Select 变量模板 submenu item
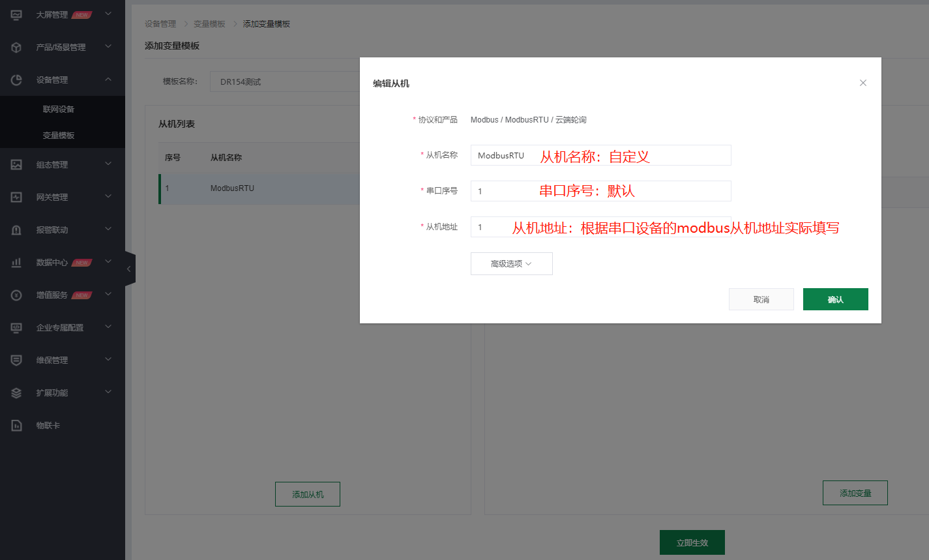 coord(59,135)
